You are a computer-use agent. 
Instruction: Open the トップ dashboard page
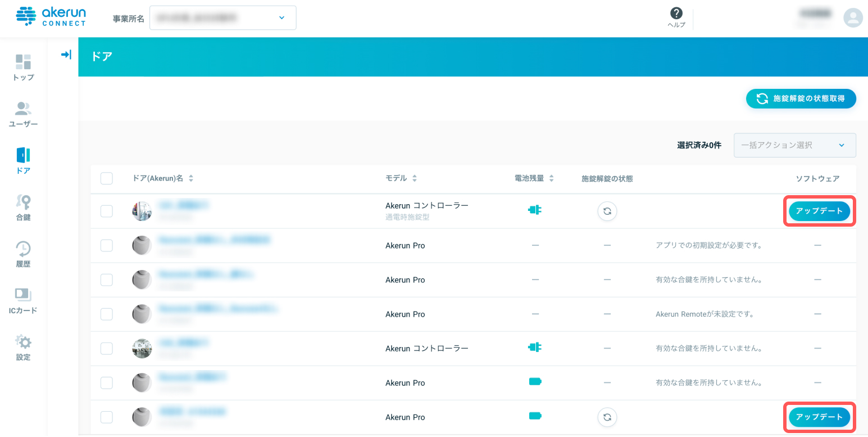pyautogui.click(x=23, y=68)
